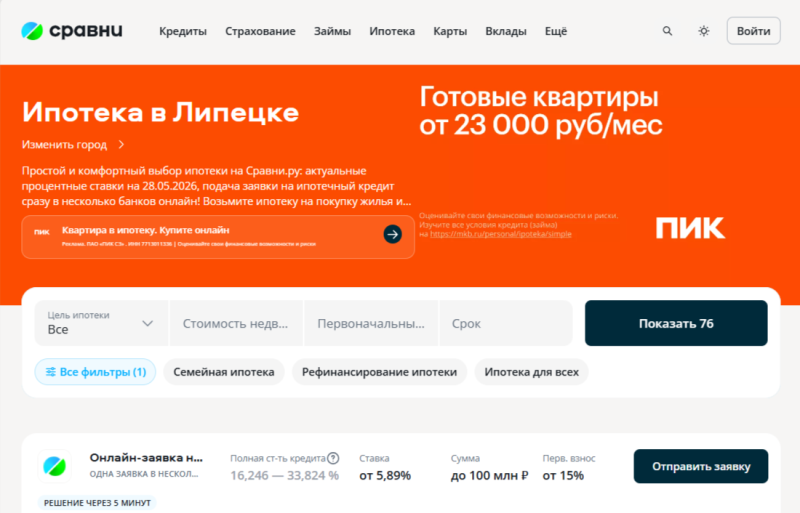Viewport: 800px width, 513px height.
Task: Click the Изменить город link
Action: pyautogui.click(x=64, y=145)
